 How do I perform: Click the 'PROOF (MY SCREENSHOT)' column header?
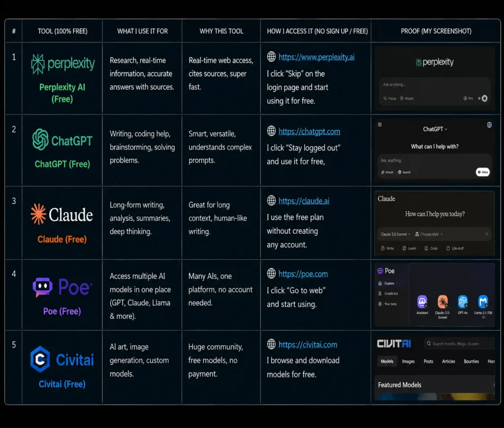click(x=436, y=31)
